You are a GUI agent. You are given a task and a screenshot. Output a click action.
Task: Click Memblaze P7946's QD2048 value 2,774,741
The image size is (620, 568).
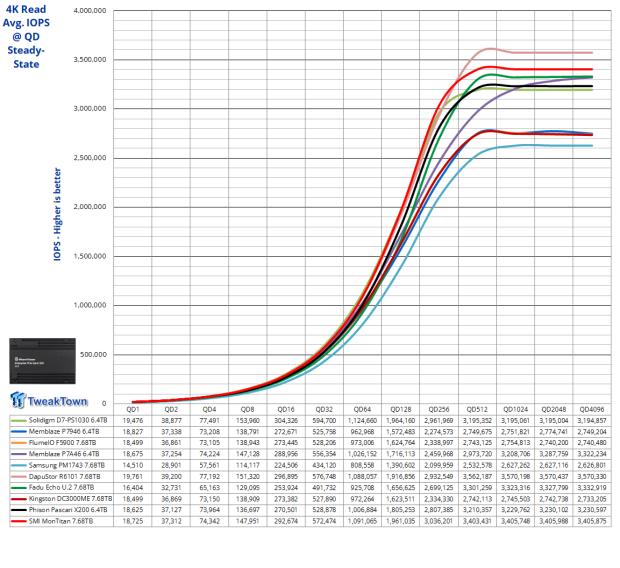click(x=554, y=432)
